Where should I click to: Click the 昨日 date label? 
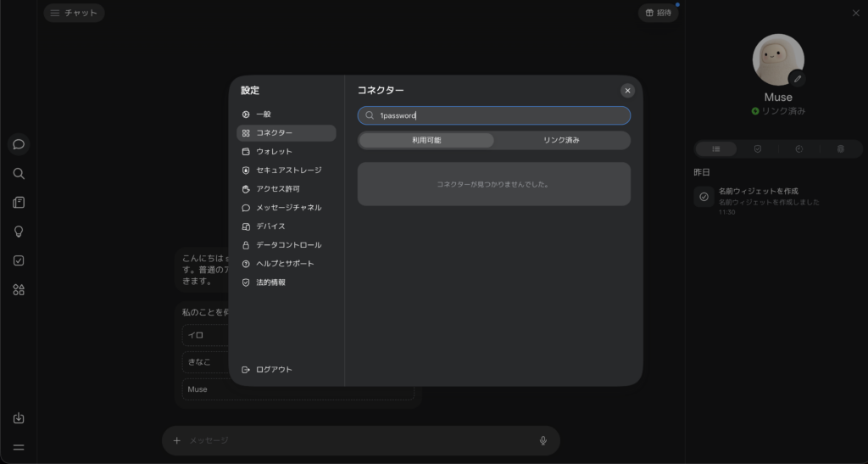[701, 172]
